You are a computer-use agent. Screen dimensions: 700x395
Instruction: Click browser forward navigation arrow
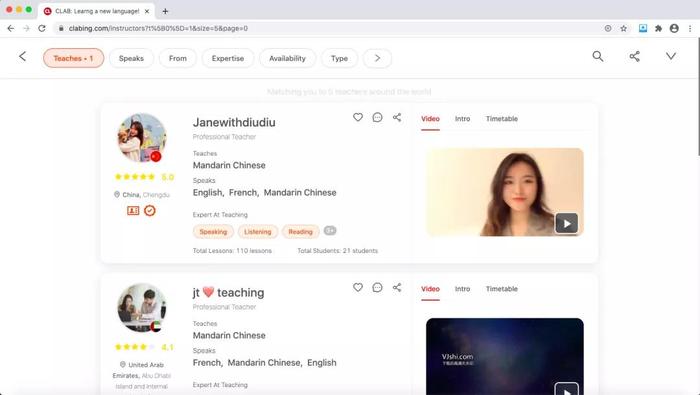26,28
